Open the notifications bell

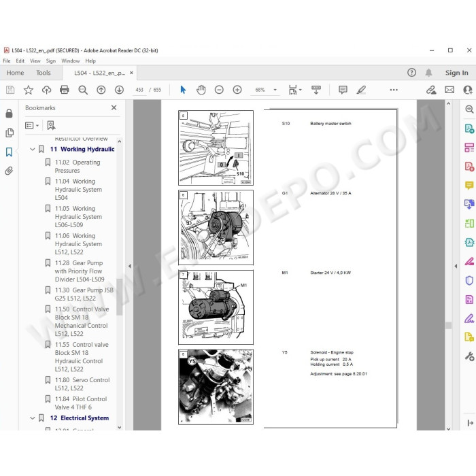point(428,73)
